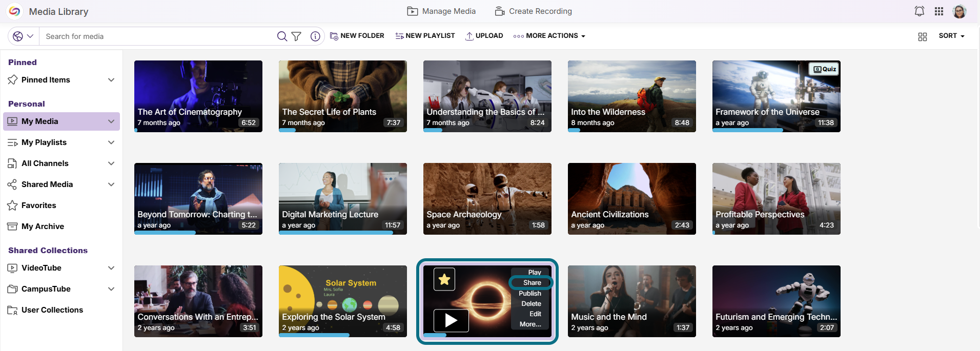Open Ancient Civilizations video

point(632,199)
